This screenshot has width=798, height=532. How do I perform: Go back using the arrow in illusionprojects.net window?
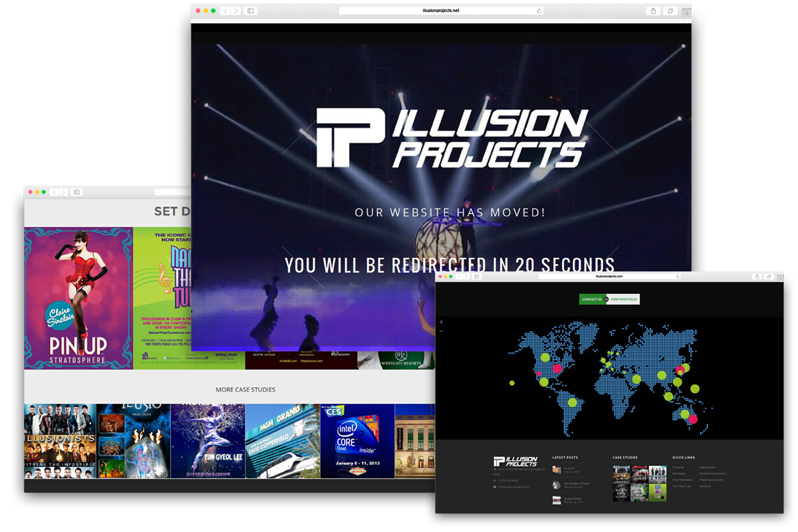pos(225,11)
